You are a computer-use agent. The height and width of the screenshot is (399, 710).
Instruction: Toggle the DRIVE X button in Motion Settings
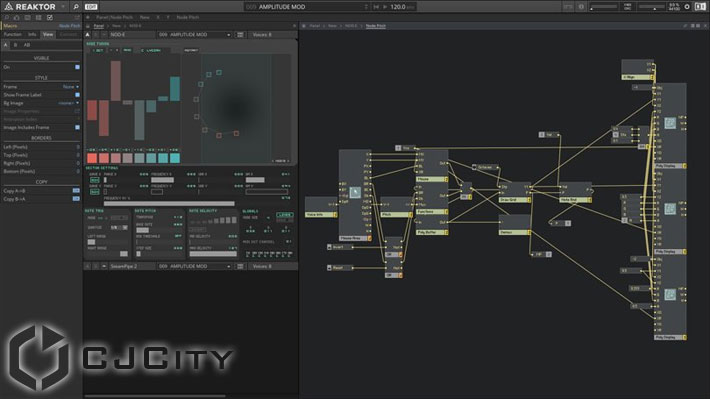click(94, 180)
